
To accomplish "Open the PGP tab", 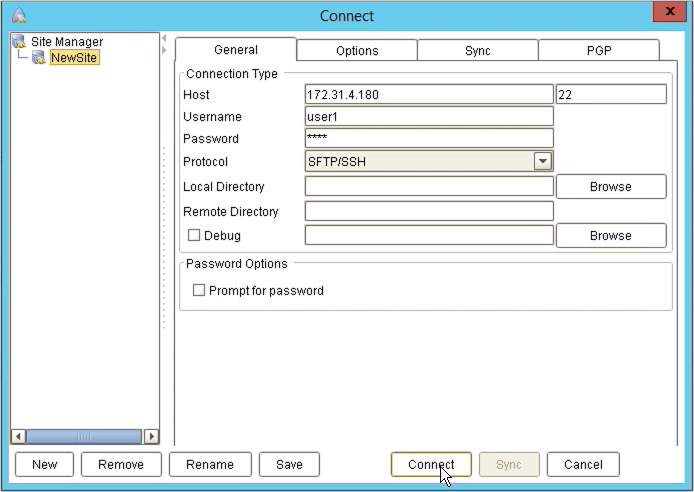I will click(x=599, y=50).
